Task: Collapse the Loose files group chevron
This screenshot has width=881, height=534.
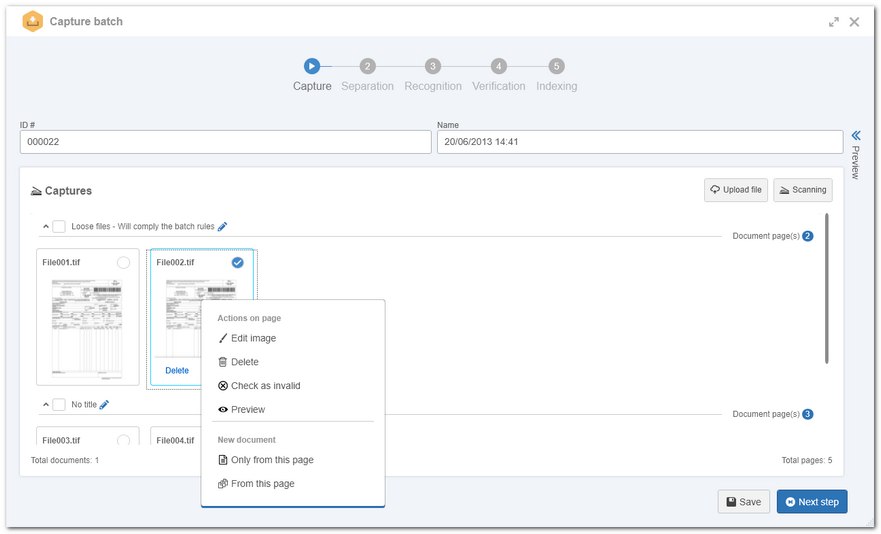Action: point(46,227)
